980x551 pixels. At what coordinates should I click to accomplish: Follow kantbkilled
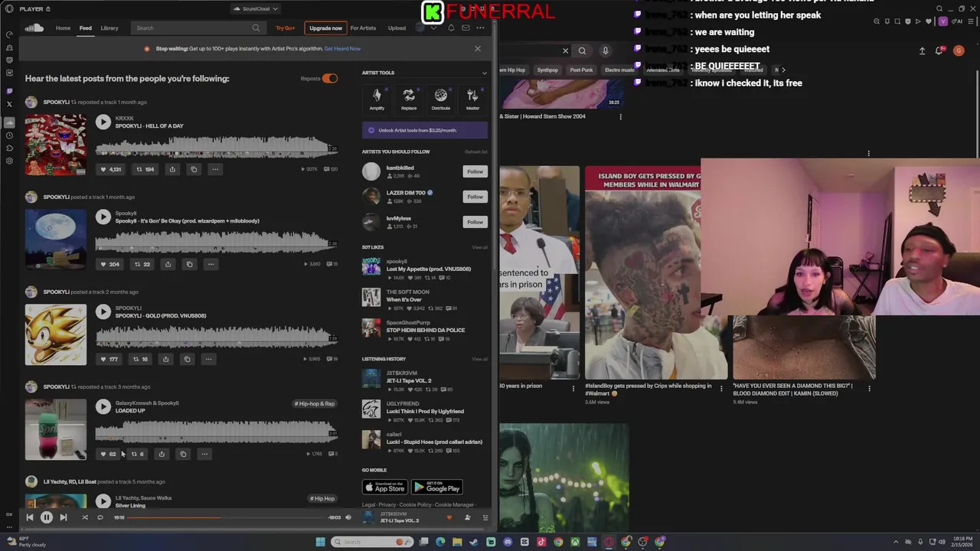[x=475, y=171]
